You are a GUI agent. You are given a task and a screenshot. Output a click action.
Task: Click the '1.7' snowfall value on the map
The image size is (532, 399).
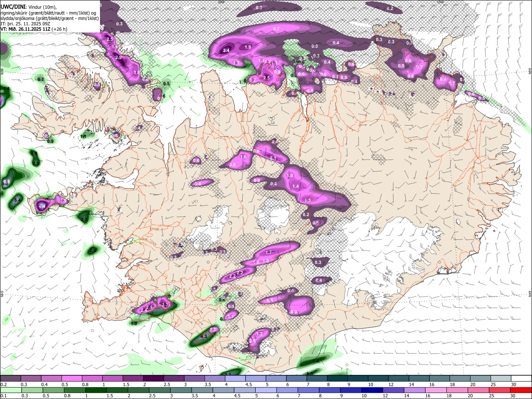coord(268,252)
